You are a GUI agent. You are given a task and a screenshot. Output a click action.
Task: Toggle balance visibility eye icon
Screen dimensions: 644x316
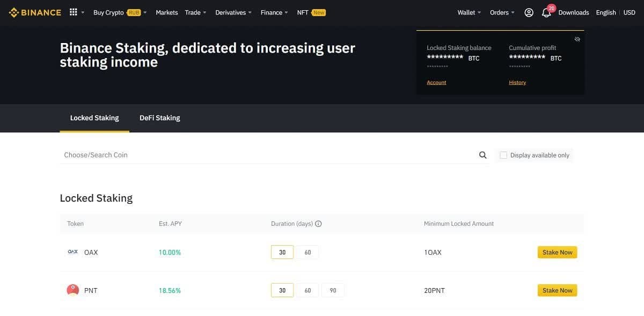click(x=577, y=39)
